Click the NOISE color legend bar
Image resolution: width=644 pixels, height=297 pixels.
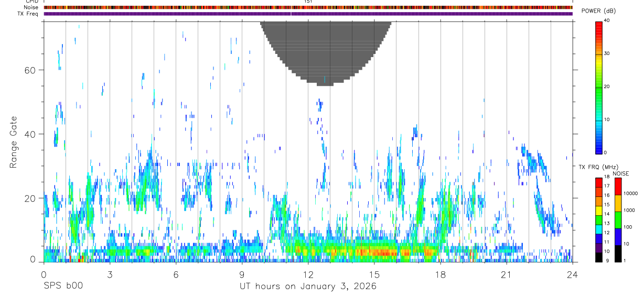pyautogui.click(x=618, y=219)
